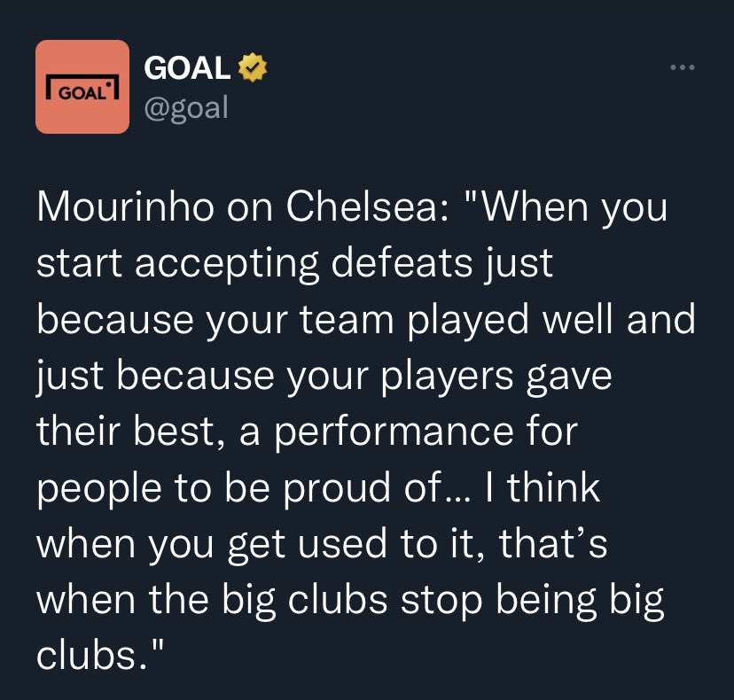Click the line "when you get used to it, that's"
This screenshot has width=734, height=700.
(x=322, y=544)
